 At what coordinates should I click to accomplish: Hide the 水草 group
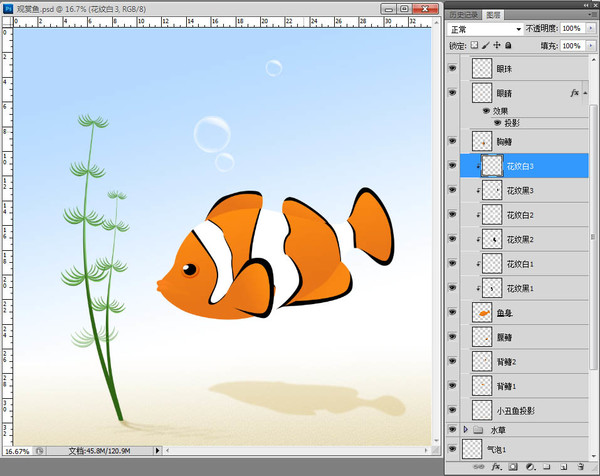click(452, 430)
